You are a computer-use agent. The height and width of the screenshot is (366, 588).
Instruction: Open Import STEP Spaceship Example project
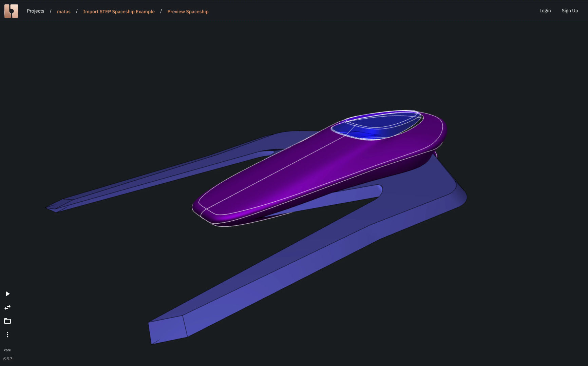pos(119,12)
